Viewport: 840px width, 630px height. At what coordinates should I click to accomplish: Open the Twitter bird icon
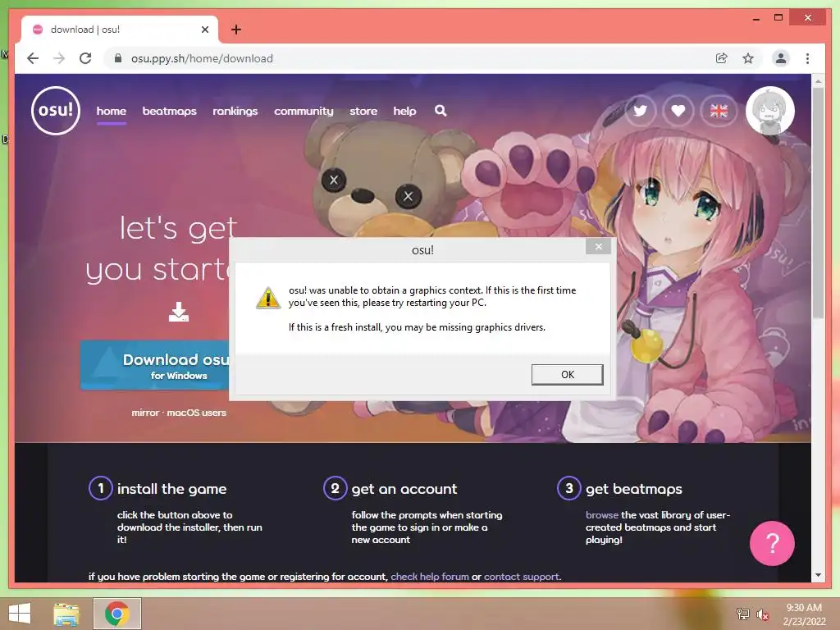click(640, 111)
